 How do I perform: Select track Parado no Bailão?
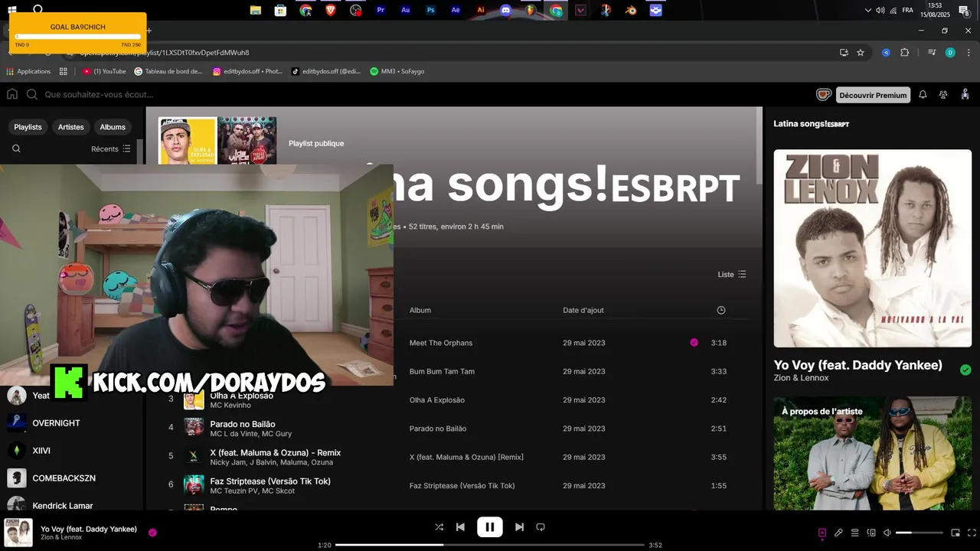pyautogui.click(x=243, y=424)
